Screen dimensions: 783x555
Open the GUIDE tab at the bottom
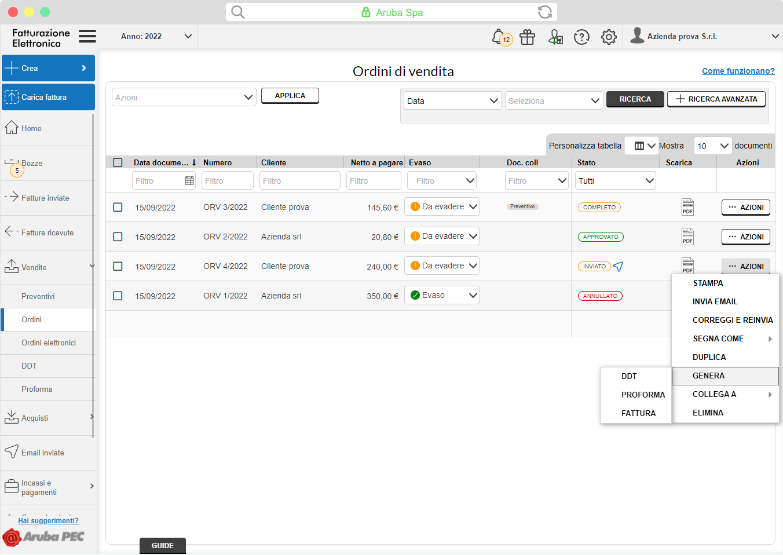(162, 546)
